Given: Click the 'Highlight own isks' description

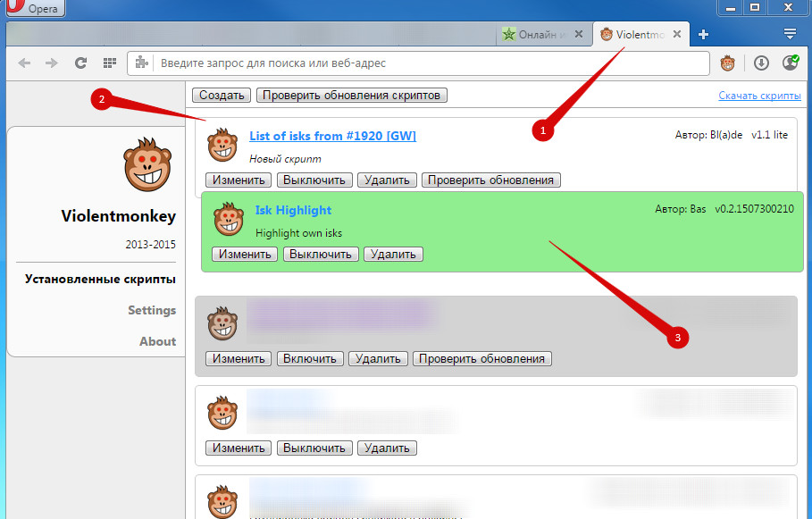Looking at the screenshot, I should point(298,233).
